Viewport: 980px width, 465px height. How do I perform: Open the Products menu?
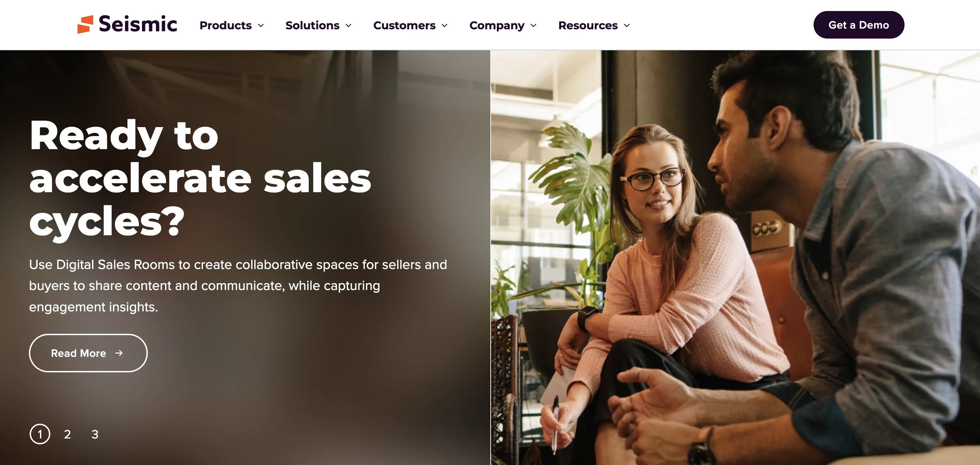(x=232, y=25)
